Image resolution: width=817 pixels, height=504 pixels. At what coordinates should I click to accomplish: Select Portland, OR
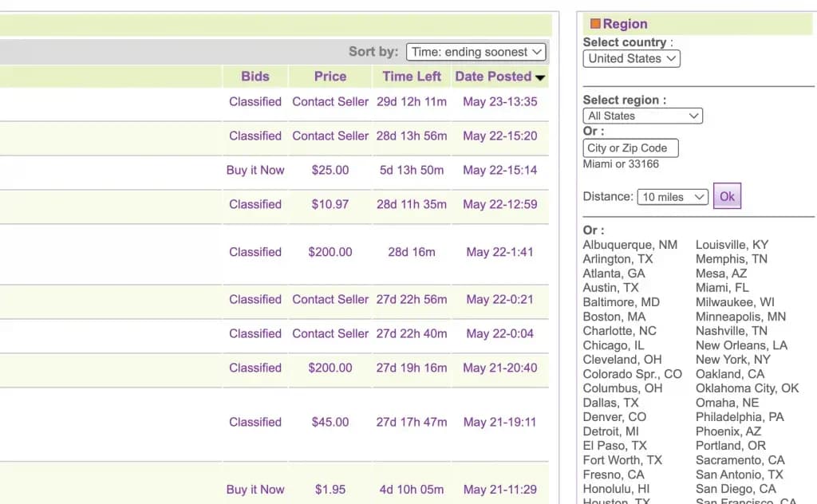[731, 446]
